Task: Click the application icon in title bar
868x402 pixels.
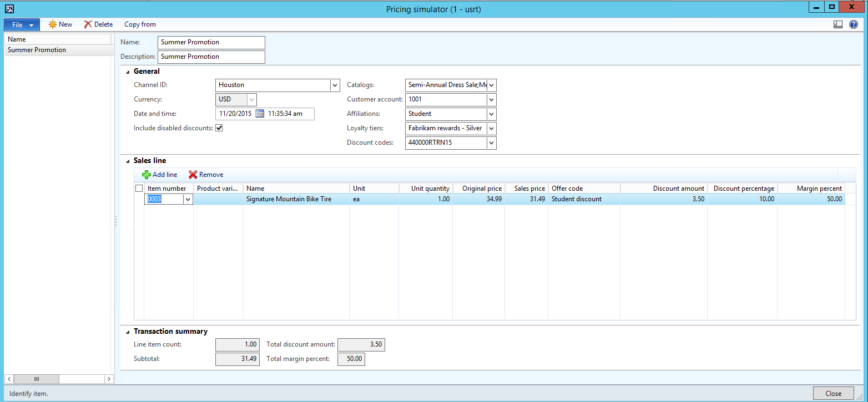Action: point(9,8)
